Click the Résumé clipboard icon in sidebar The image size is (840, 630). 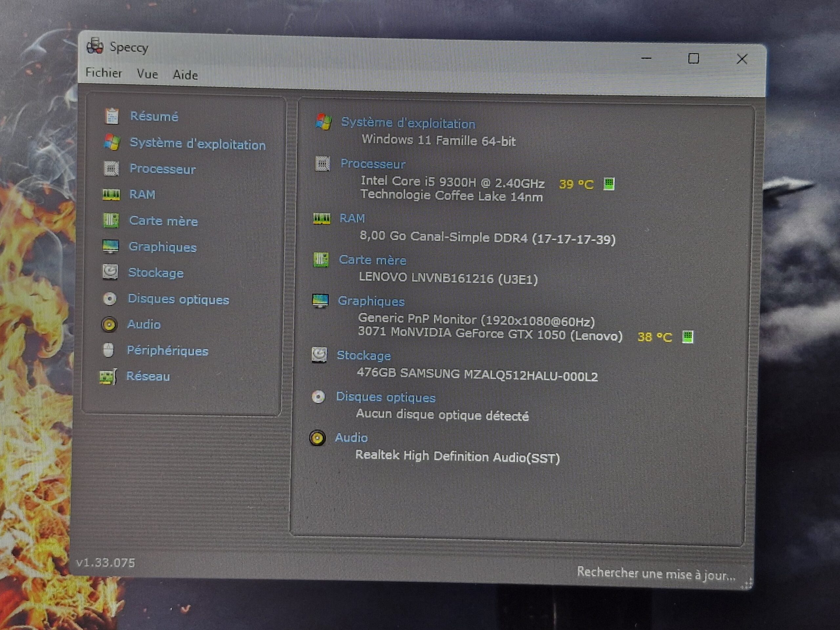tap(112, 116)
